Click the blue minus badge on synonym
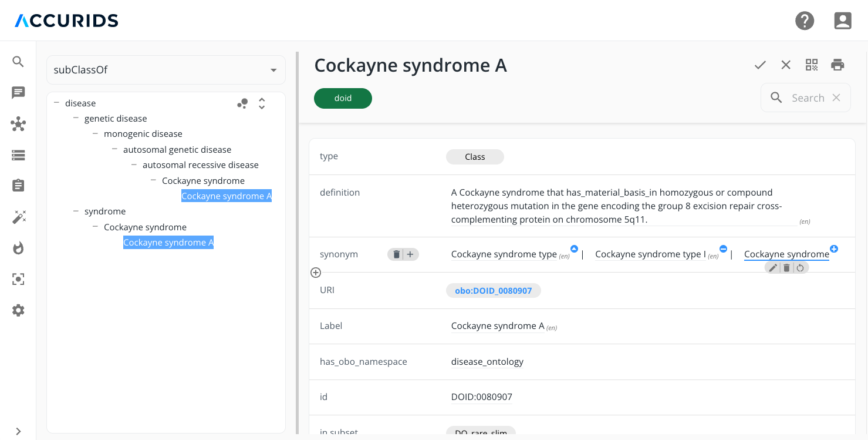Image resolution: width=868 pixels, height=440 pixels. point(723,249)
